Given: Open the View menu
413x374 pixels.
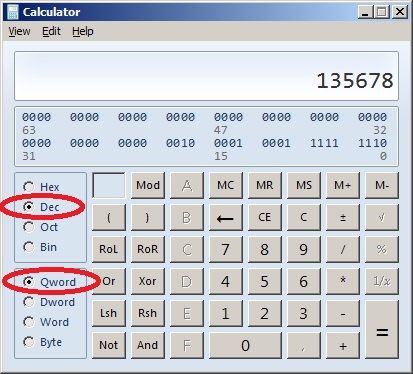Looking at the screenshot, I should (19, 31).
